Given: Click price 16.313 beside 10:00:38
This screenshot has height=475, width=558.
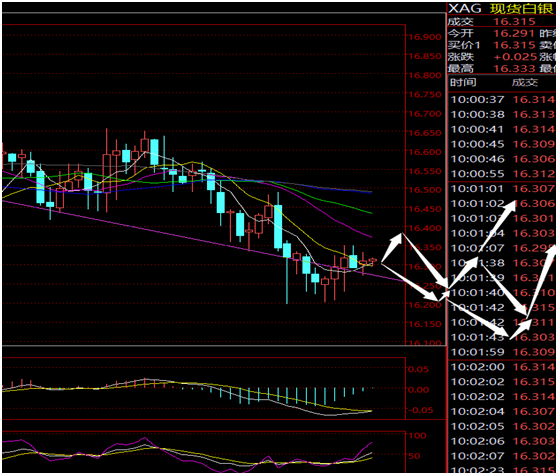Looking at the screenshot, I should (x=533, y=115).
